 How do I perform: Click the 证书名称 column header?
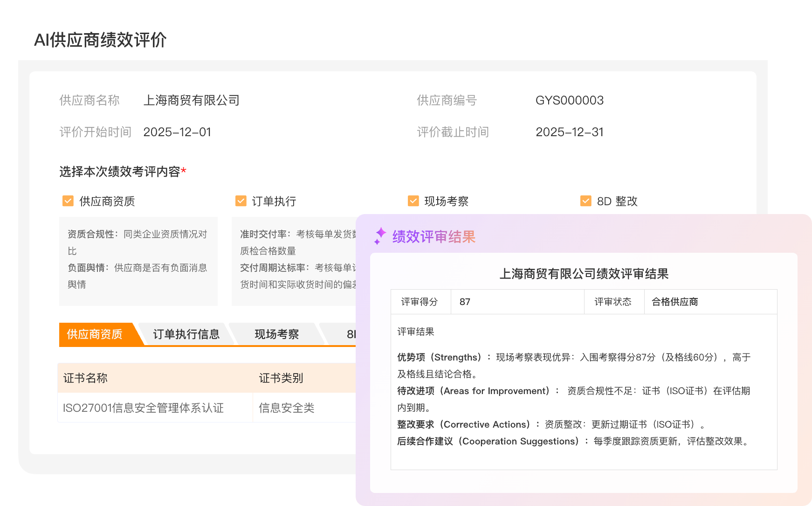(x=85, y=378)
